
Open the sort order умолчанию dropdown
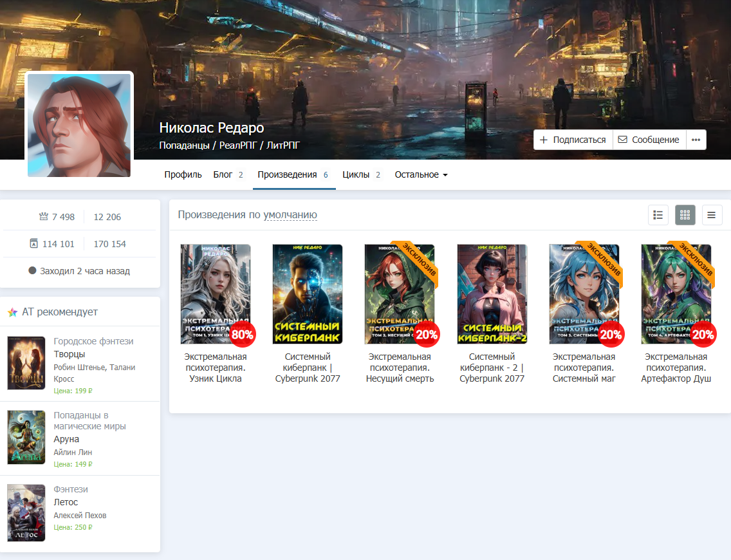[290, 215]
